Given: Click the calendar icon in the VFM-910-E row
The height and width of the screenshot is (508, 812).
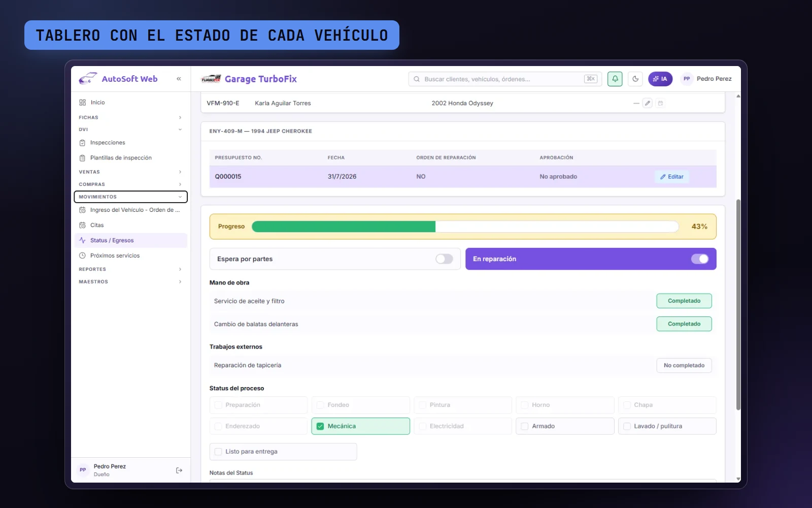Looking at the screenshot, I should pos(660,103).
